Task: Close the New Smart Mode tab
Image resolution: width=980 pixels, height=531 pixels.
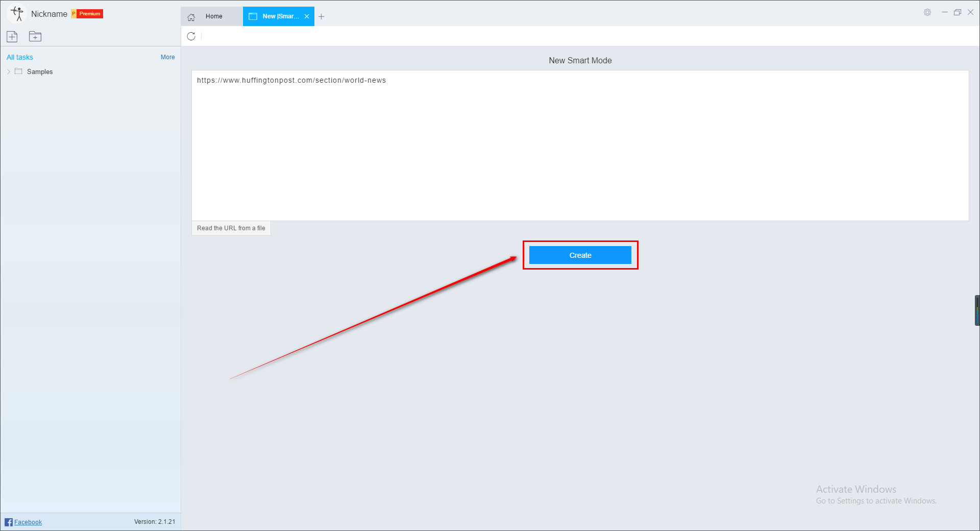Action: coord(307,16)
